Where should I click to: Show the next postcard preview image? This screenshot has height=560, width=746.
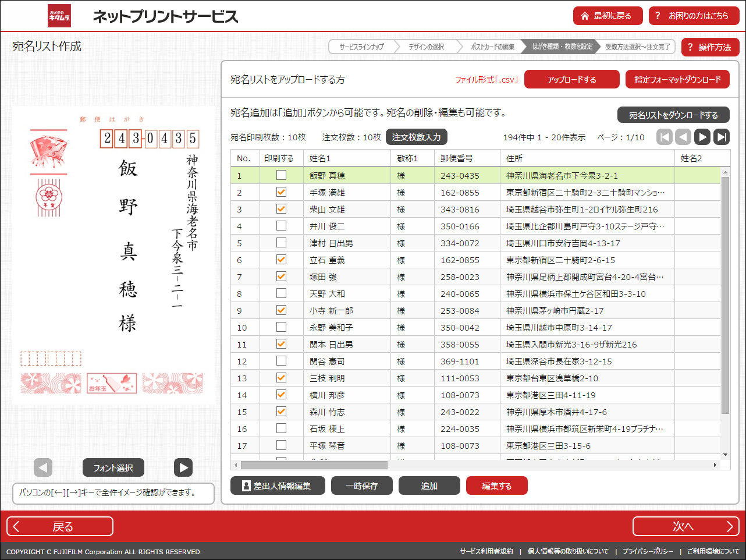(183, 467)
